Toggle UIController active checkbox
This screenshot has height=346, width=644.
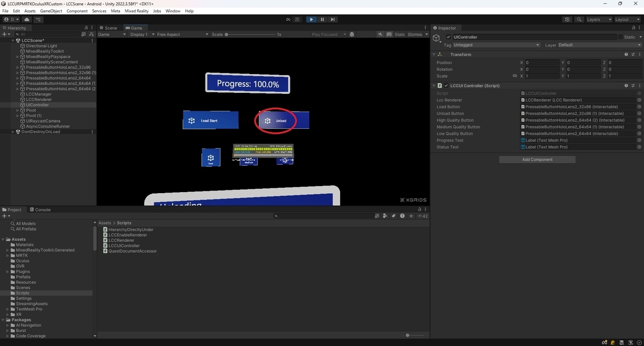pos(449,37)
